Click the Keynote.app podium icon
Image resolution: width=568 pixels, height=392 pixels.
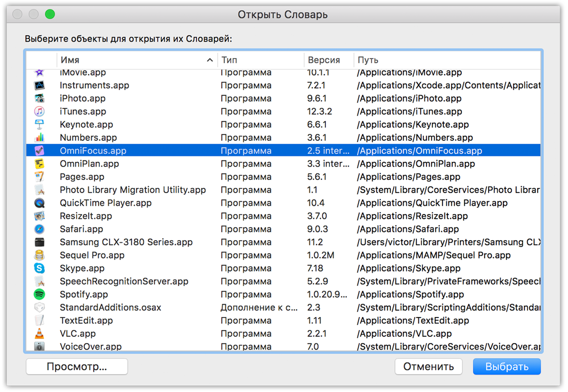click(x=40, y=124)
